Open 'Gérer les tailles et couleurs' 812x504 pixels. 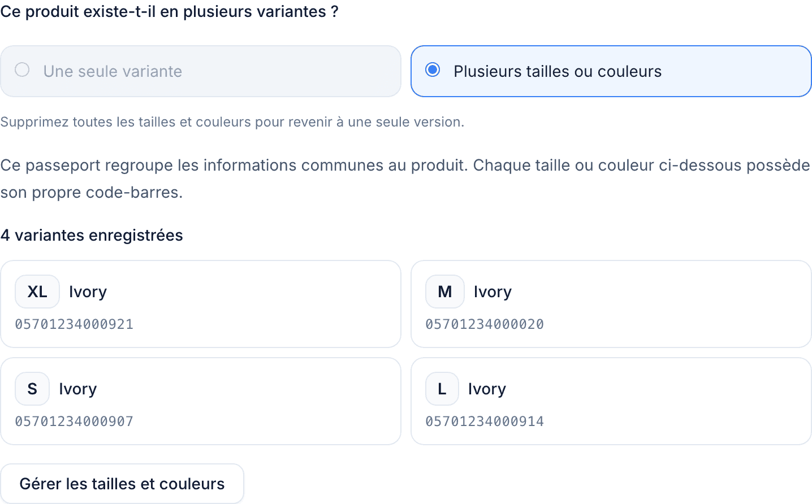coord(122,484)
